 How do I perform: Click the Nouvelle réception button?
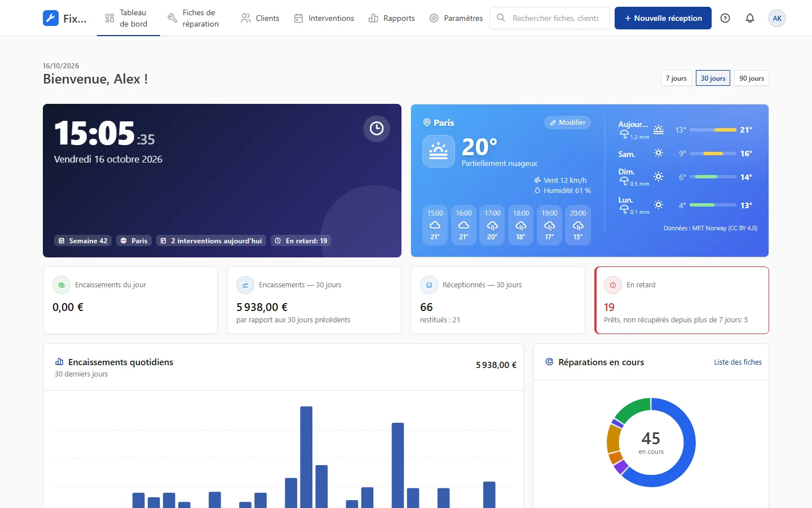pos(663,18)
